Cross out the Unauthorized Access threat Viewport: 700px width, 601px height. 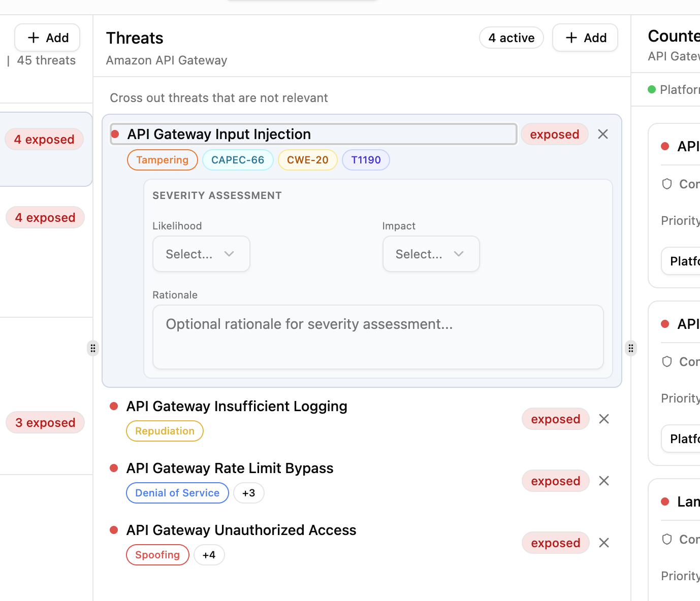(604, 543)
